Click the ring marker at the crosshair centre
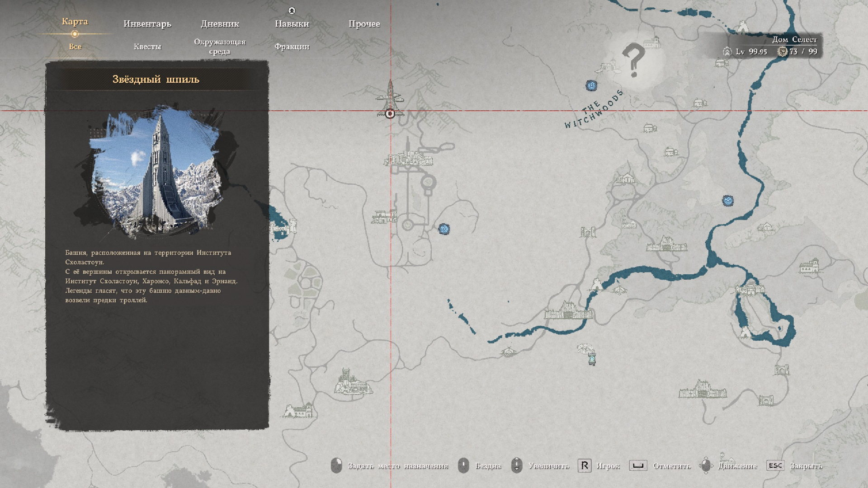868x488 pixels. point(390,114)
